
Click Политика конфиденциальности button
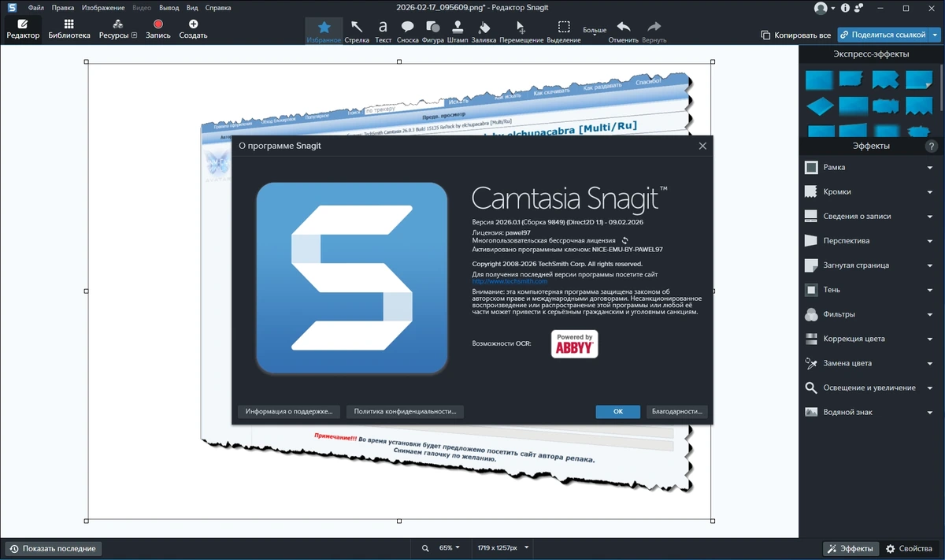coord(405,411)
